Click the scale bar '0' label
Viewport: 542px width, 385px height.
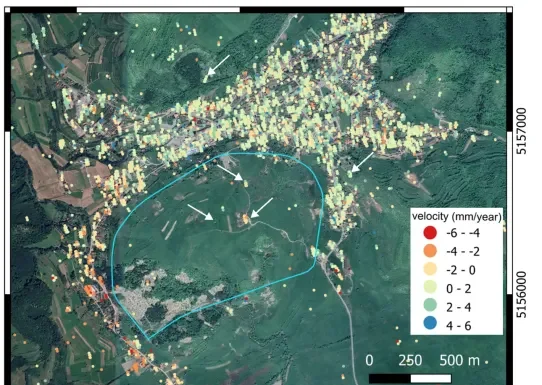369,360
